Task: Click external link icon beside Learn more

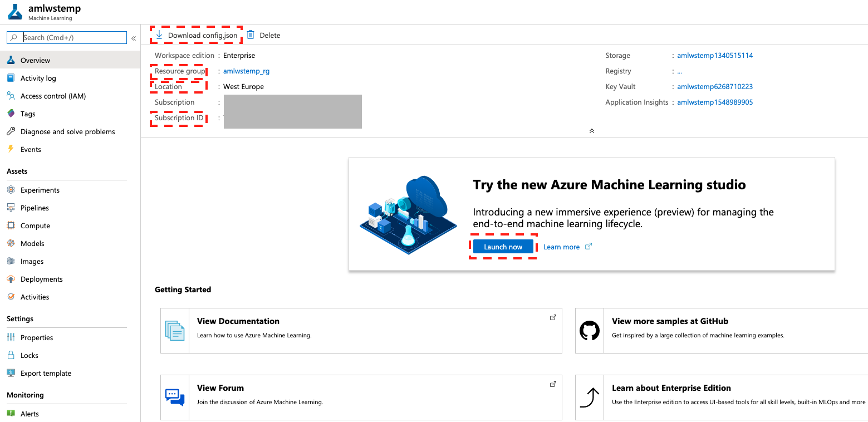Action: click(x=589, y=246)
